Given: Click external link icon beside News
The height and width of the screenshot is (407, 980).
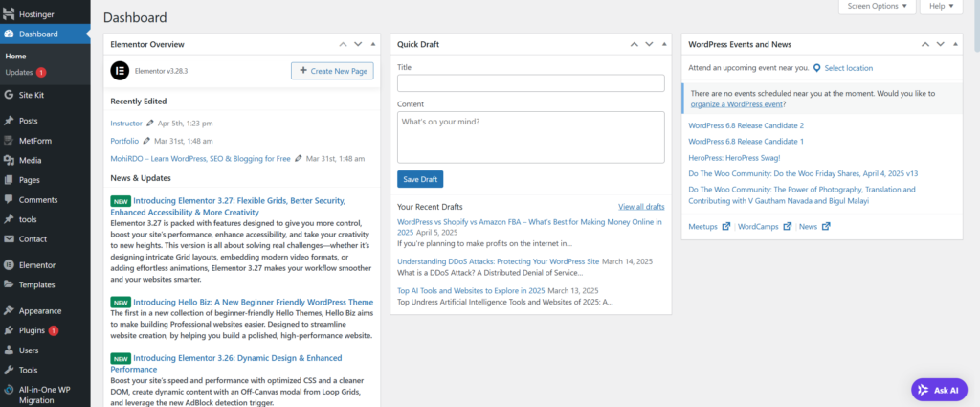Looking at the screenshot, I should (826, 226).
